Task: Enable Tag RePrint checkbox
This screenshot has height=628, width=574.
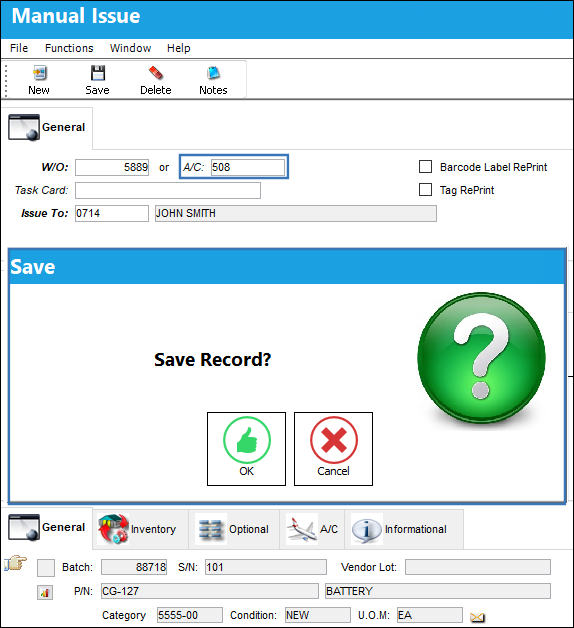Action: (425, 189)
